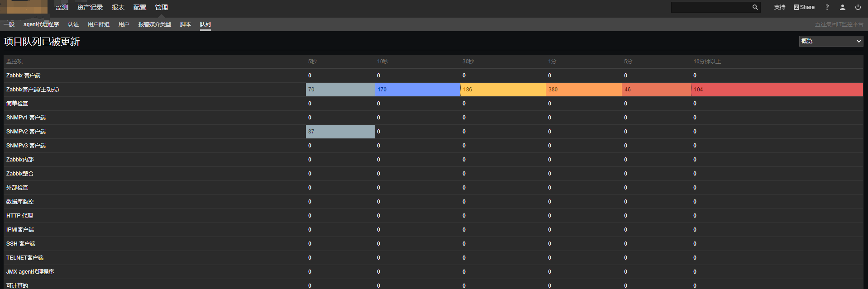
Task: Open help via the question mark icon
Action: coord(827,7)
